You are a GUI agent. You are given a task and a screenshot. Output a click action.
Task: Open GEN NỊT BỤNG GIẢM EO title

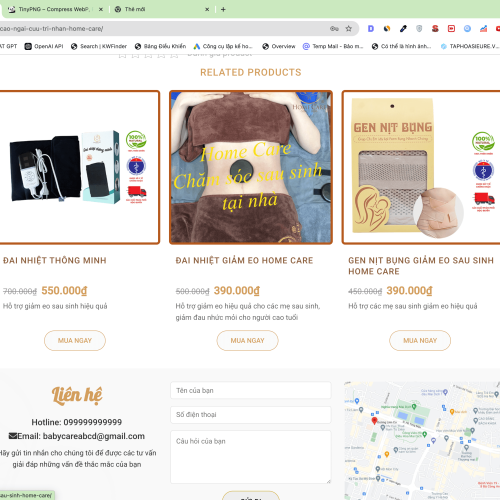[421, 266]
